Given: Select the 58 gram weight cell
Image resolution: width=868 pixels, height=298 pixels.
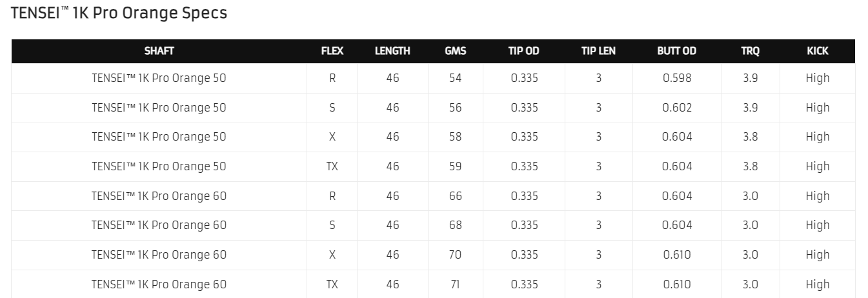Looking at the screenshot, I should pyautogui.click(x=456, y=137).
